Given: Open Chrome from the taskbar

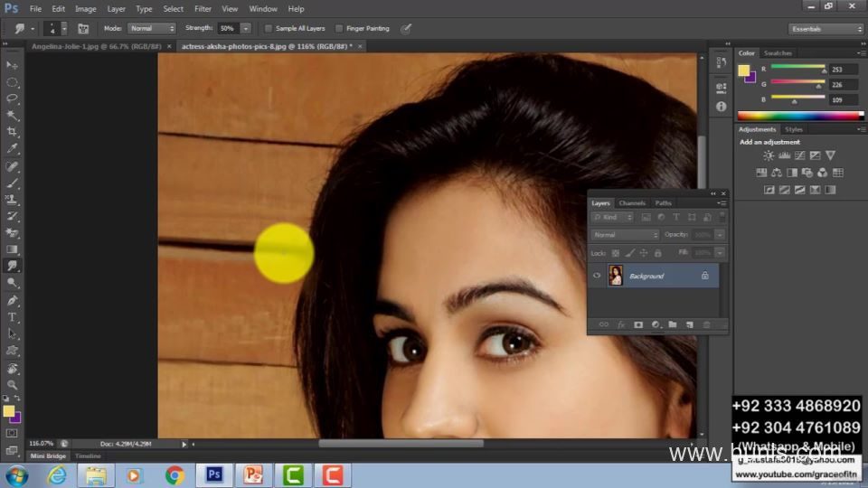Looking at the screenshot, I should coord(175,475).
